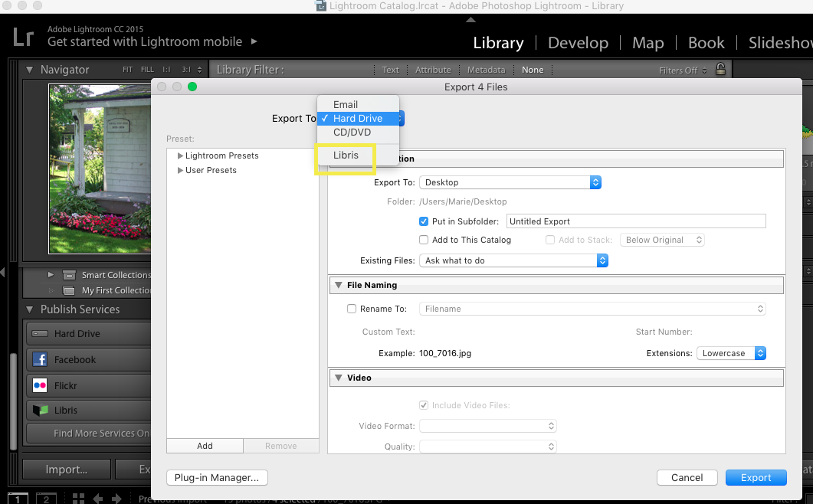813x504 pixels.
Task: Check the Rename To checkbox
Action: click(352, 309)
